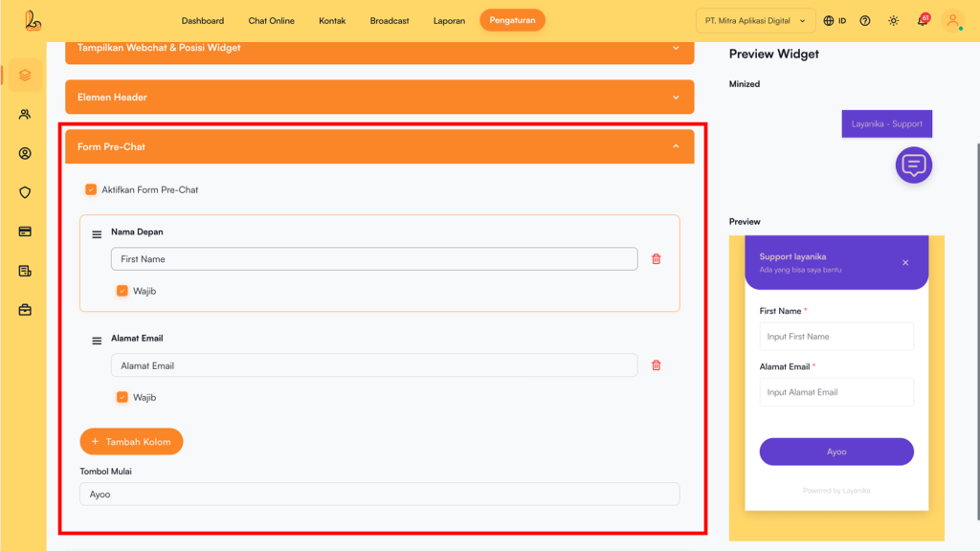This screenshot has height=551, width=980.
Task: Uncheck Wajib under Nama Depan
Action: (122, 291)
